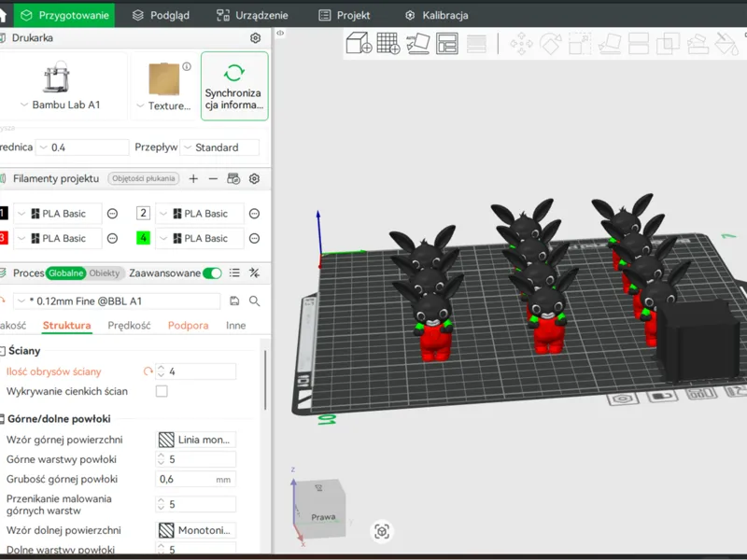The width and height of the screenshot is (747, 560).
Task: Switch to the Prędkość settings tab
Action: (x=129, y=325)
